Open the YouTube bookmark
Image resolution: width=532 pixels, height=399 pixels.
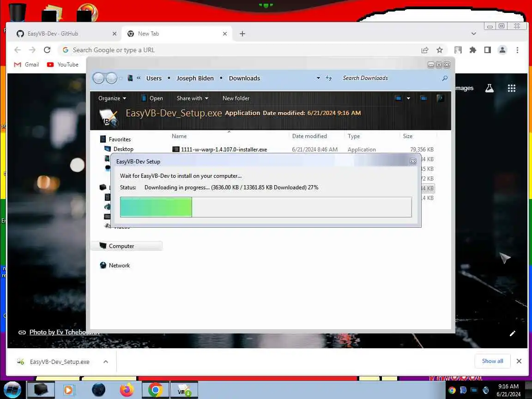pos(62,65)
